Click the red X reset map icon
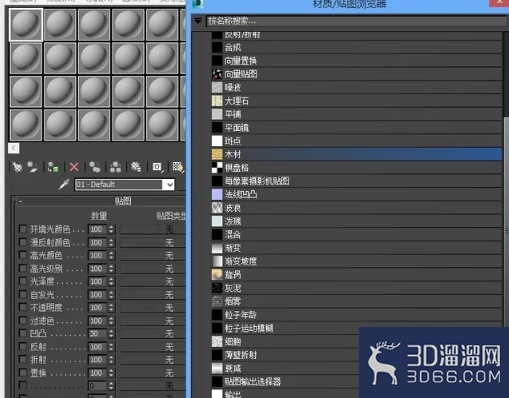This screenshot has height=398, width=509. click(x=74, y=167)
